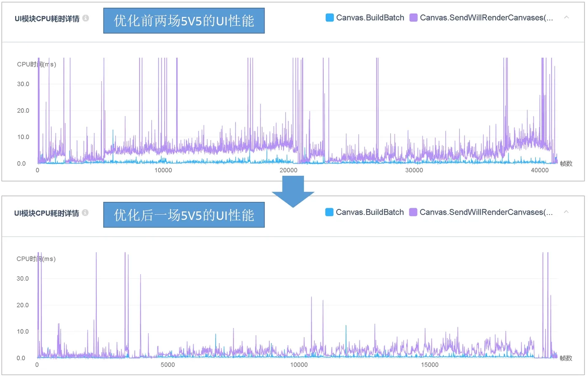Click the 优化前两场5V5的UI性能 label

coord(184,21)
